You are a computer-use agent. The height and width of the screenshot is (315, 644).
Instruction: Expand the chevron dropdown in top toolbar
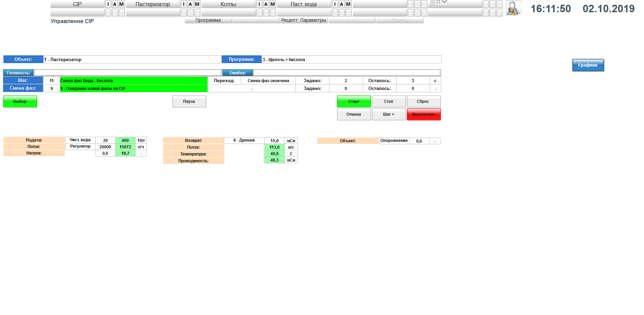click(x=444, y=2)
